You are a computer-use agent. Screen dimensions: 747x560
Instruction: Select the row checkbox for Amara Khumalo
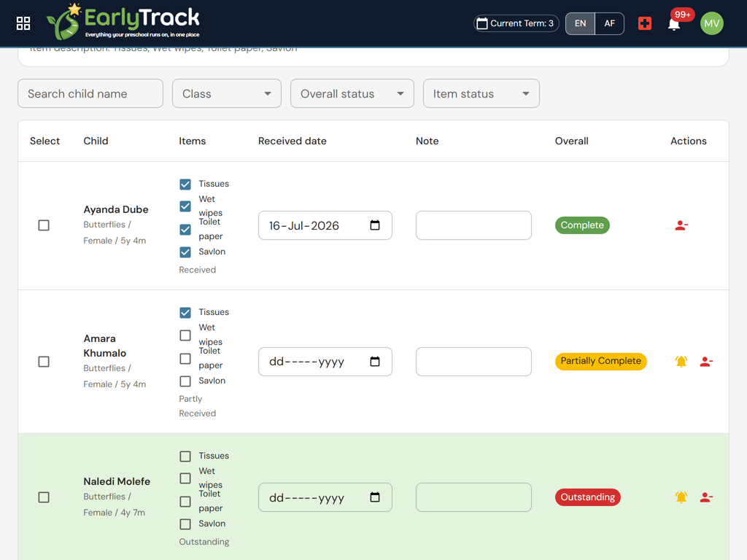tap(44, 362)
